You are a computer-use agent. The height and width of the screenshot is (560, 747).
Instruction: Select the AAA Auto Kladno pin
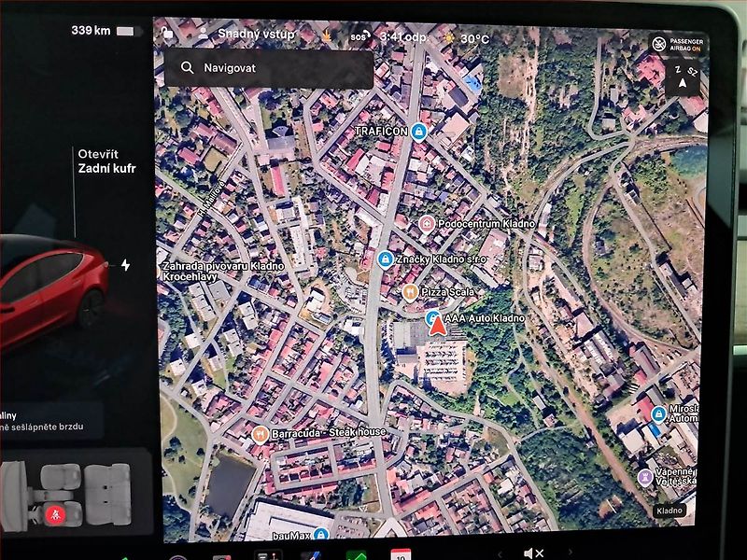pyautogui.click(x=432, y=316)
